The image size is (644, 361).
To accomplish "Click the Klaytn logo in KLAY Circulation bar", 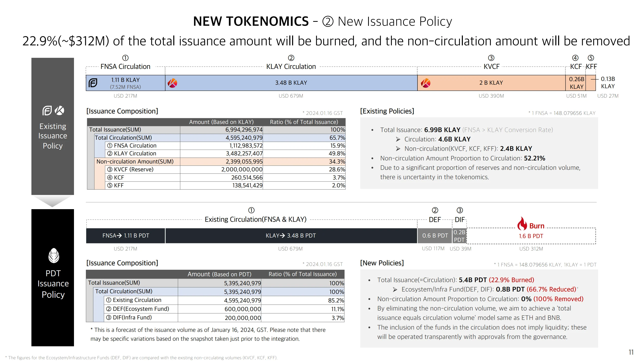I will pyautogui.click(x=173, y=83).
